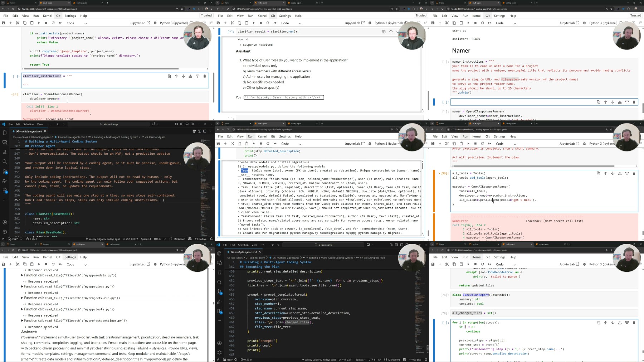Open Code cell-type dropdown in clarifier_instructions notebook
The image size is (644, 362).
(77, 23)
